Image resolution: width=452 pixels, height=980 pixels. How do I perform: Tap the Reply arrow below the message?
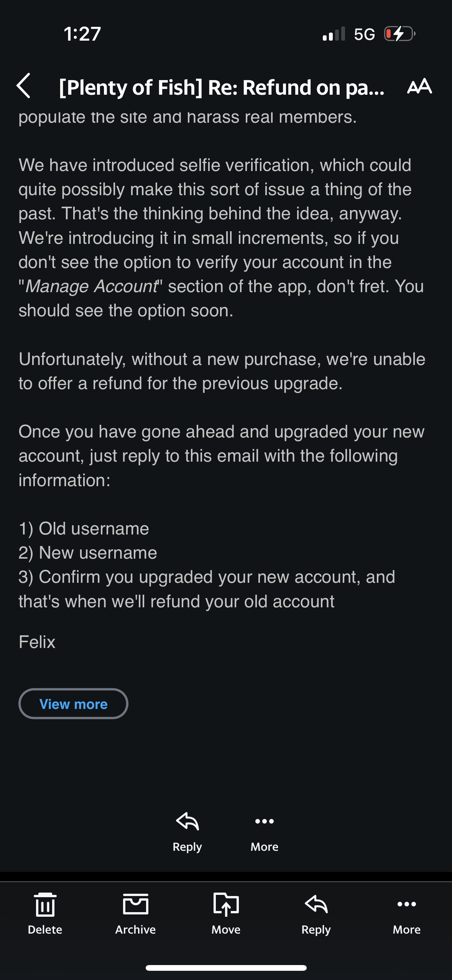pos(187,822)
